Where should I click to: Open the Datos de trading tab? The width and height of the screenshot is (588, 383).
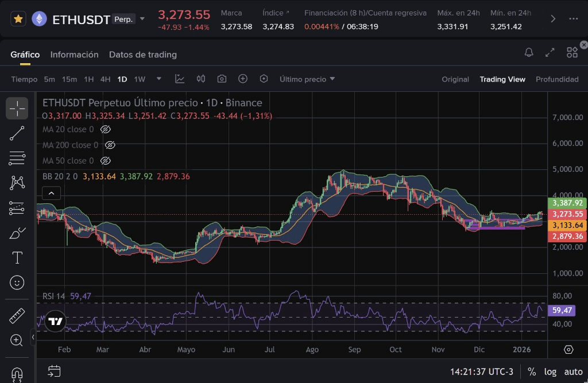point(142,55)
